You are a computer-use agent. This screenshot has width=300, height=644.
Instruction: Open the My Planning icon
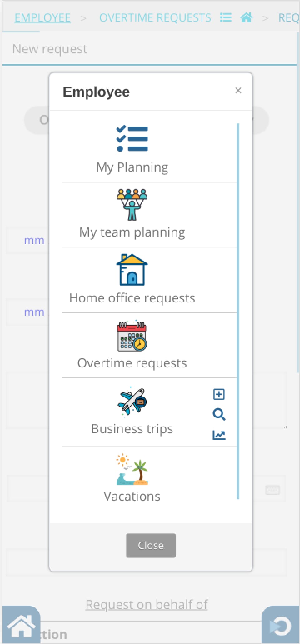pos(132,139)
